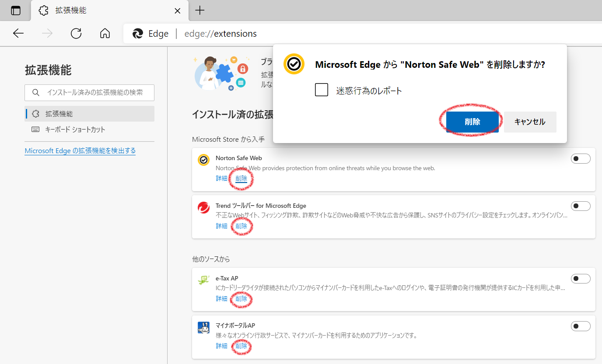Click the e-Tax AP extension icon
602x364 pixels.
(203, 280)
